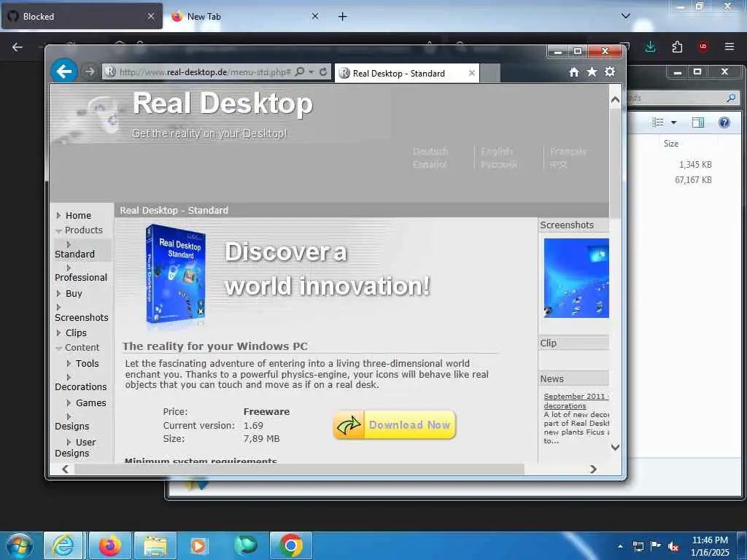
Task: Open Tools under Content
Action: (88, 363)
